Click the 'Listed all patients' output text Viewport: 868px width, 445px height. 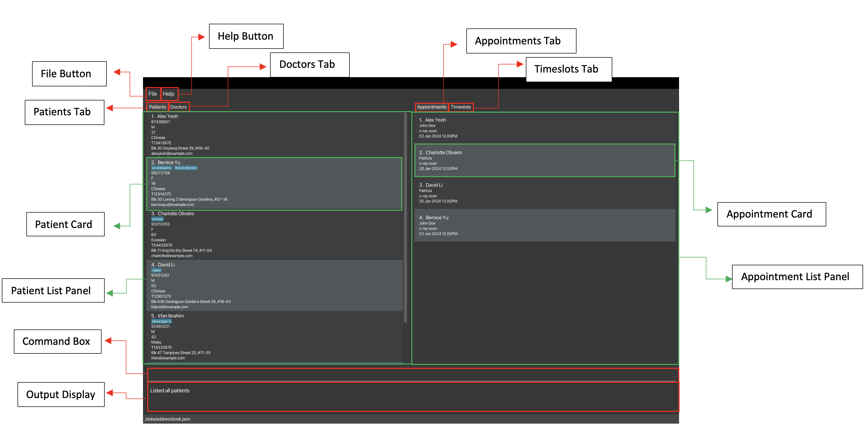pos(170,391)
